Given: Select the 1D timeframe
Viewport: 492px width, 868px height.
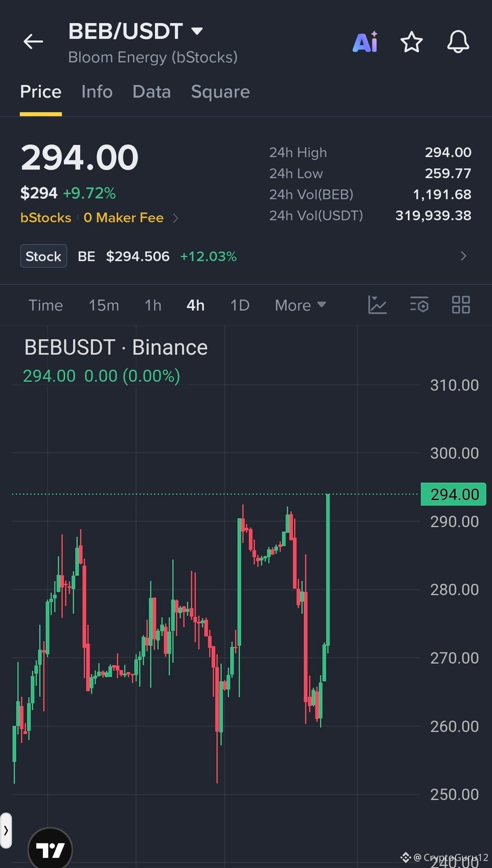Looking at the screenshot, I should 240,305.
